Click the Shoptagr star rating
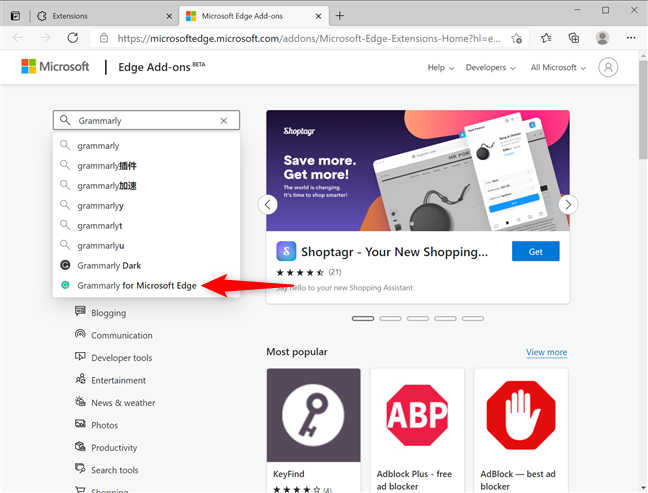The width and height of the screenshot is (648, 493). [x=300, y=272]
